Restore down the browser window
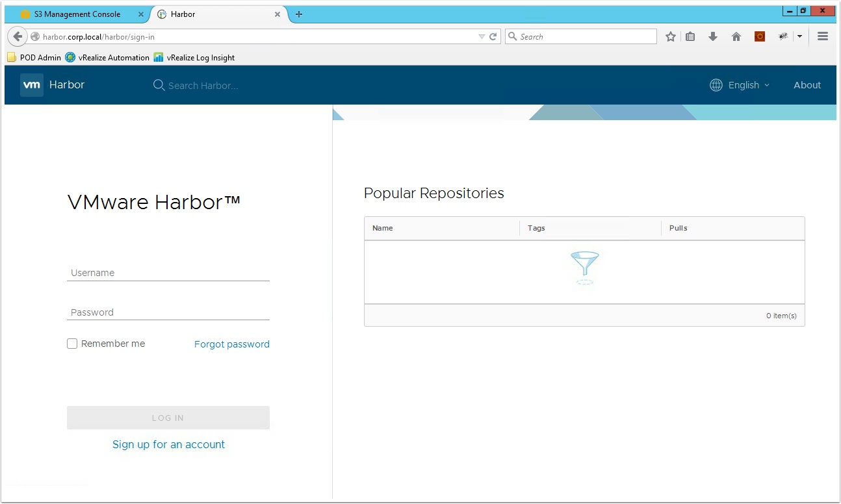Image resolution: width=841 pixels, height=504 pixels. click(x=804, y=10)
